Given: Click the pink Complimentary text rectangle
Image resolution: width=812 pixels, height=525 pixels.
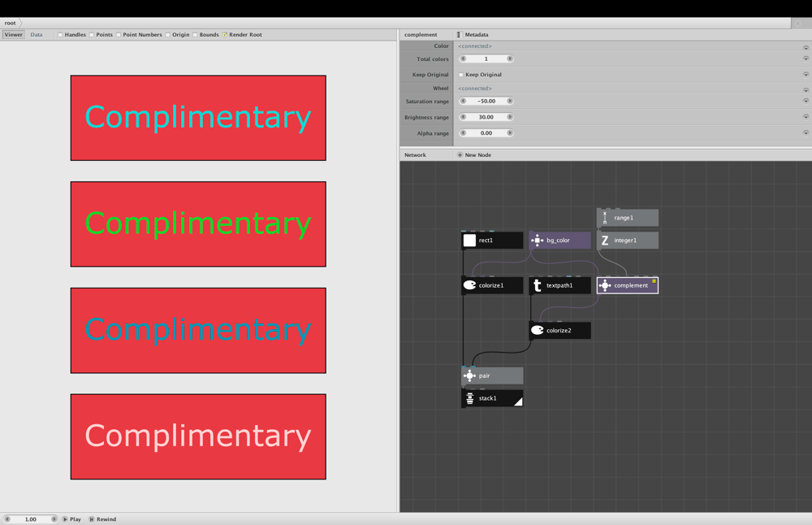Looking at the screenshot, I should point(198,437).
